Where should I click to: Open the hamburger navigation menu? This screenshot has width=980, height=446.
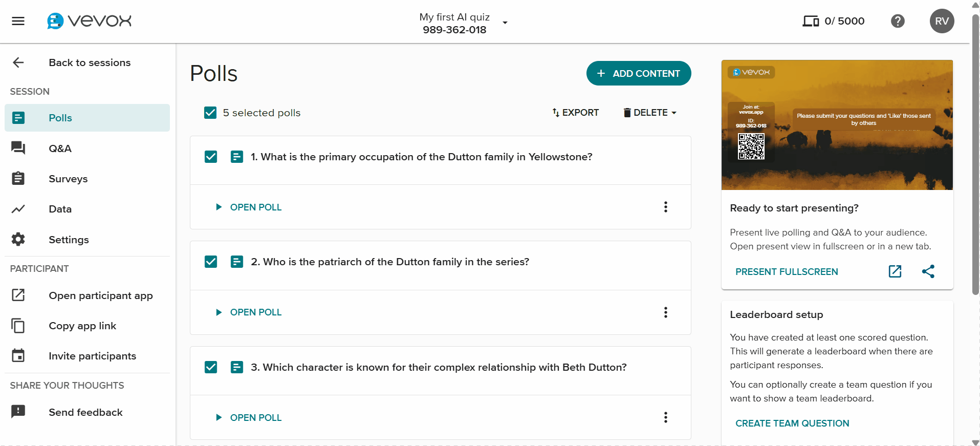18,21
